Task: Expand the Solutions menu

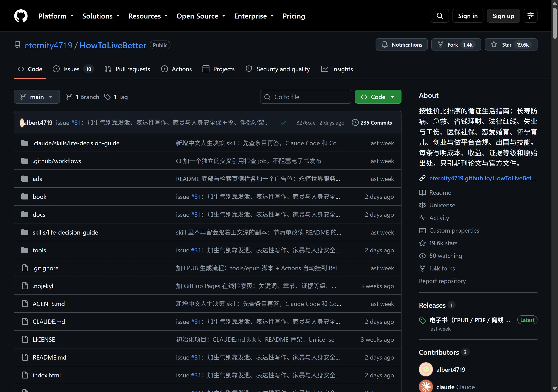Action: 101,16
